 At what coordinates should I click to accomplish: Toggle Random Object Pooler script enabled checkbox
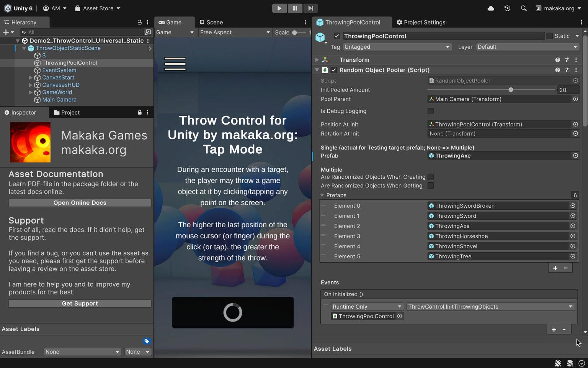(x=334, y=70)
